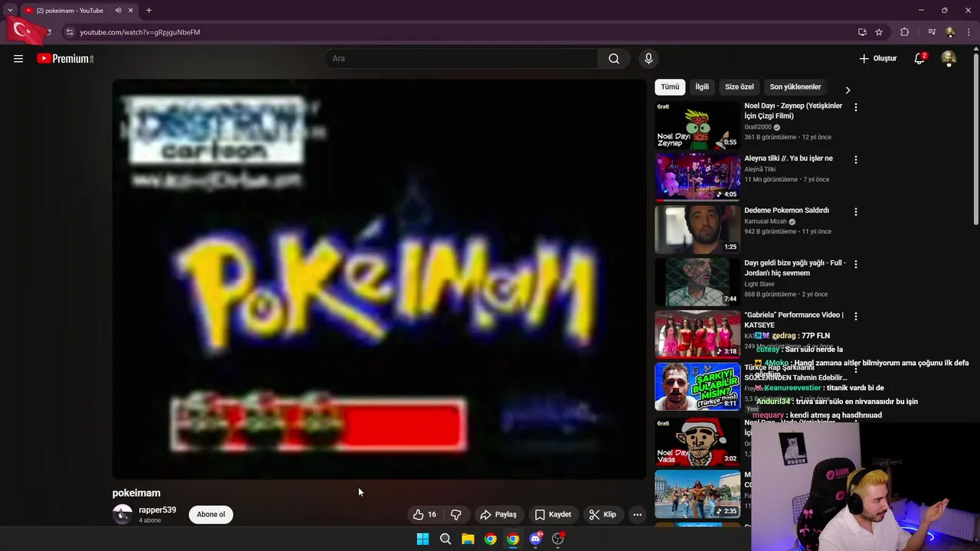
Task: Open File Explorer from taskbar
Action: pos(468,539)
